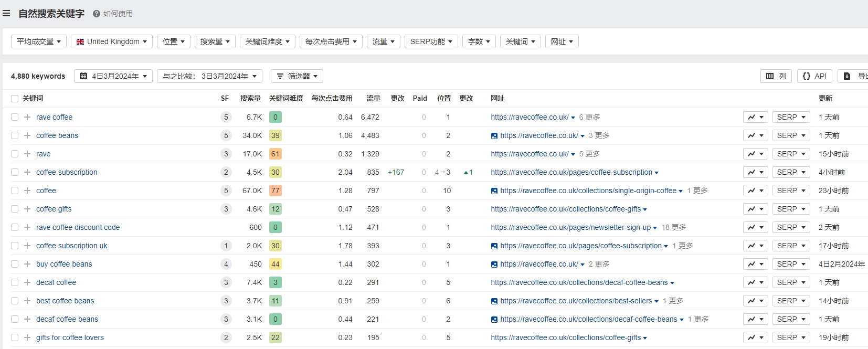Open the 如何使用 help link
The width and height of the screenshot is (868, 349).
click(x=113, y=14)
